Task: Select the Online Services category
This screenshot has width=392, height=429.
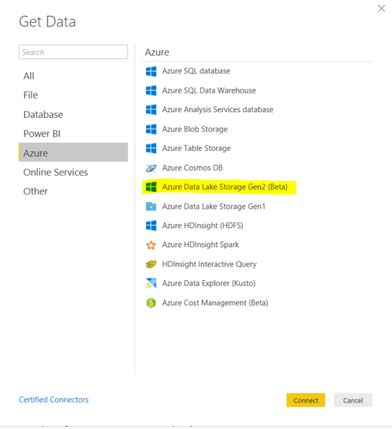Action: point(56,172)
